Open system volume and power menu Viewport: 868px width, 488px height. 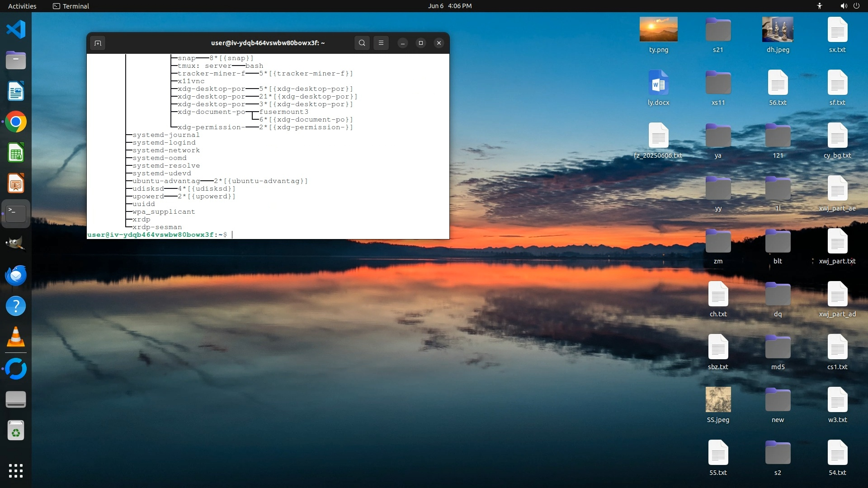849,6
